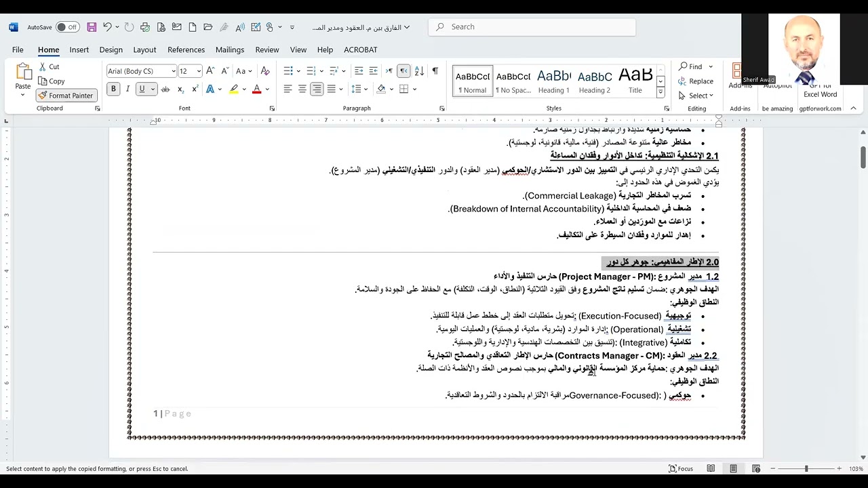
Task: Open the font name dropdown
Action: tap(174, 71)
